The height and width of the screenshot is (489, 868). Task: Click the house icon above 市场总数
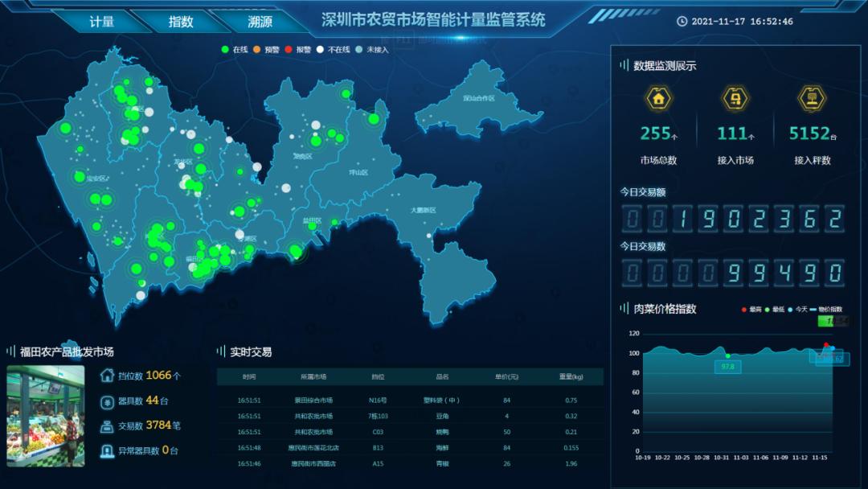coord(658,99)
